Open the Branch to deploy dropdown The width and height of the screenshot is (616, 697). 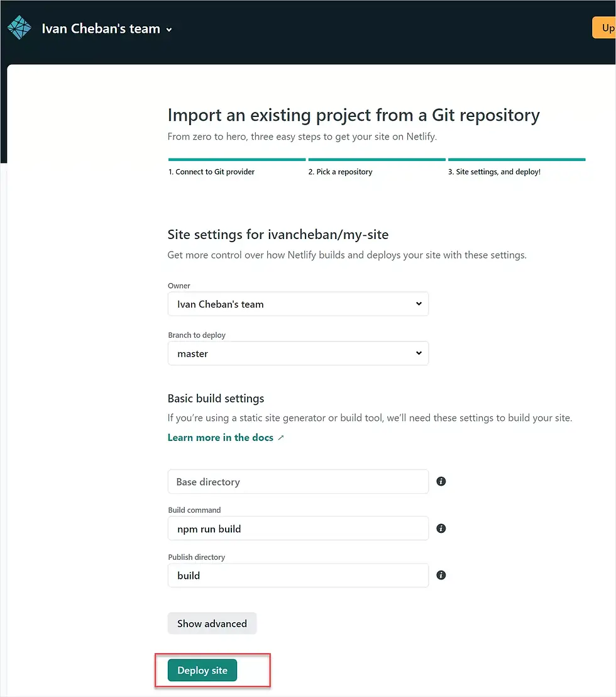pos(298,354)
